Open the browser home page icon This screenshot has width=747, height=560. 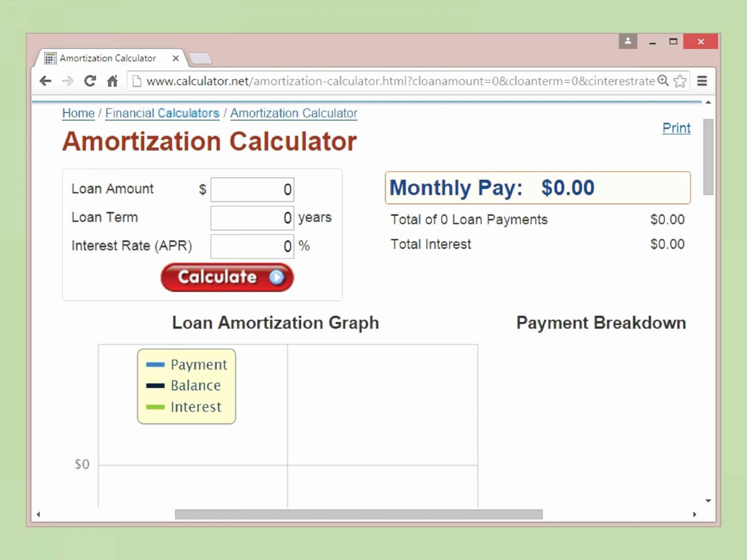112,81
